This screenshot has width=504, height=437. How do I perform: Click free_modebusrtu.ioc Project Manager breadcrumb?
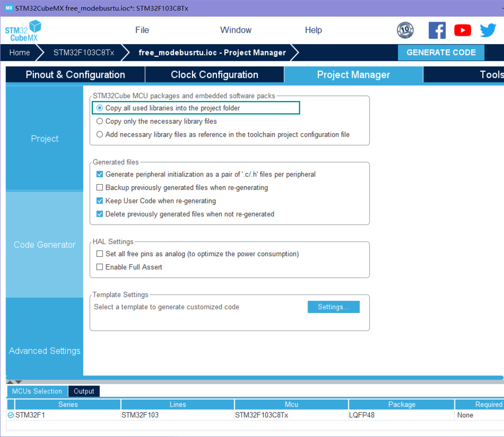click(x=212, y=52)
